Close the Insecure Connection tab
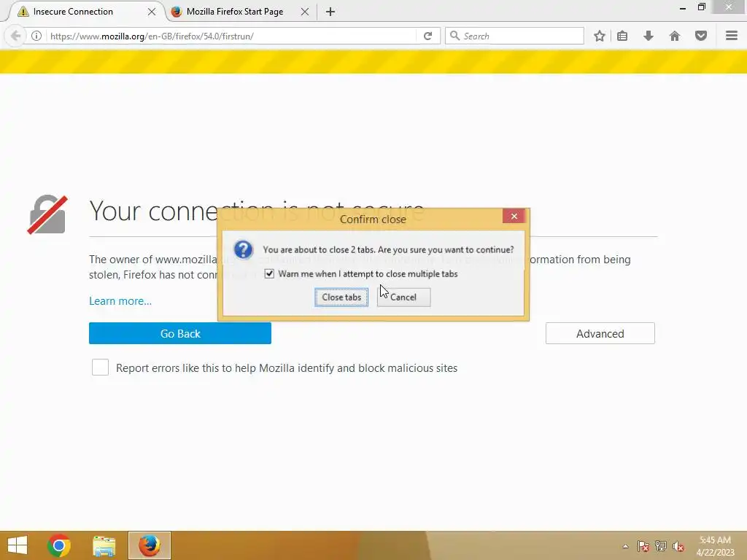This screenshot has width=747, height=560. [152, 12]
